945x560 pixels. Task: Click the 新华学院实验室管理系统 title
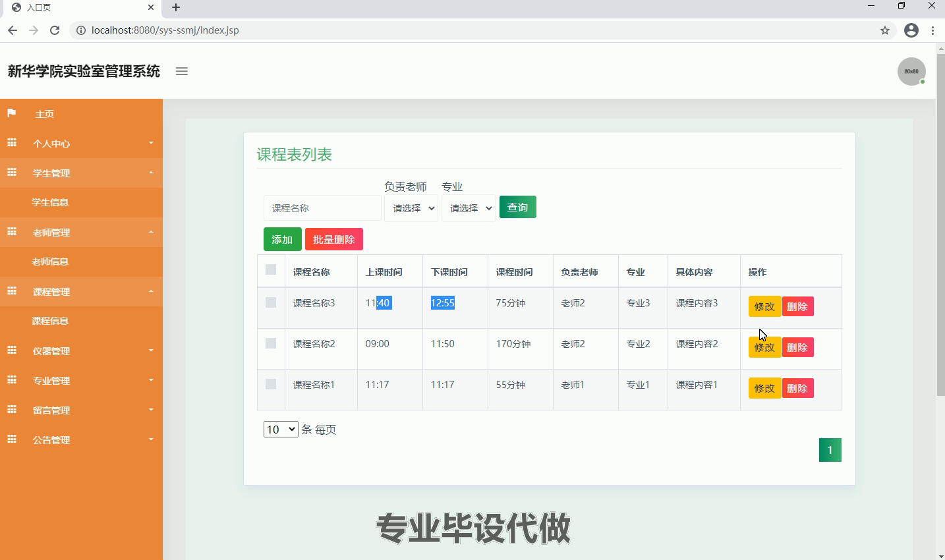point(84,71)
